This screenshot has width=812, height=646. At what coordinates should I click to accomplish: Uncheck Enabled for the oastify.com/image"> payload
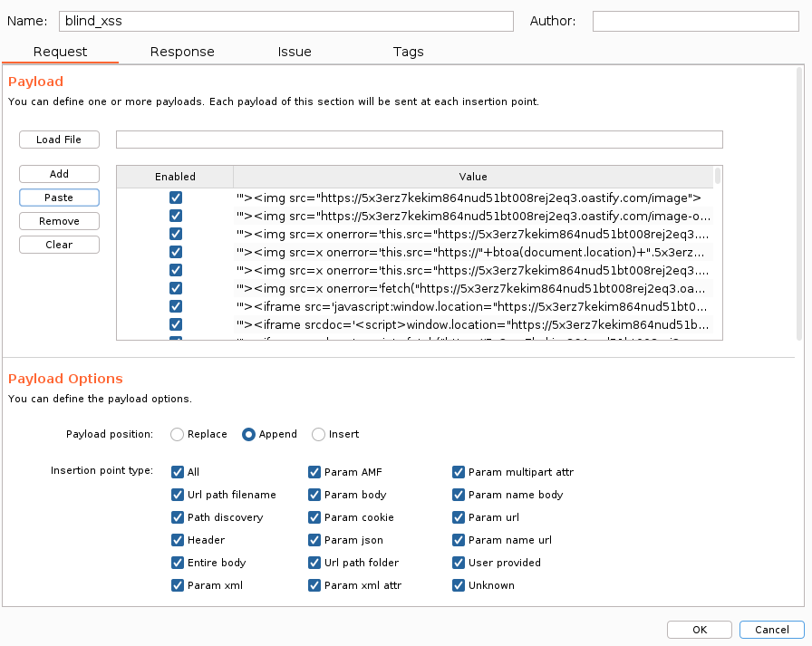176,198
